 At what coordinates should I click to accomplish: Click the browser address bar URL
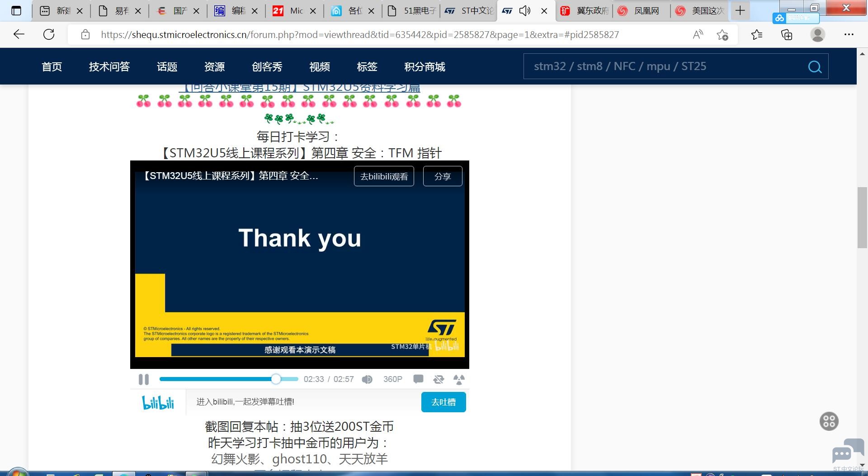point(360,35)
